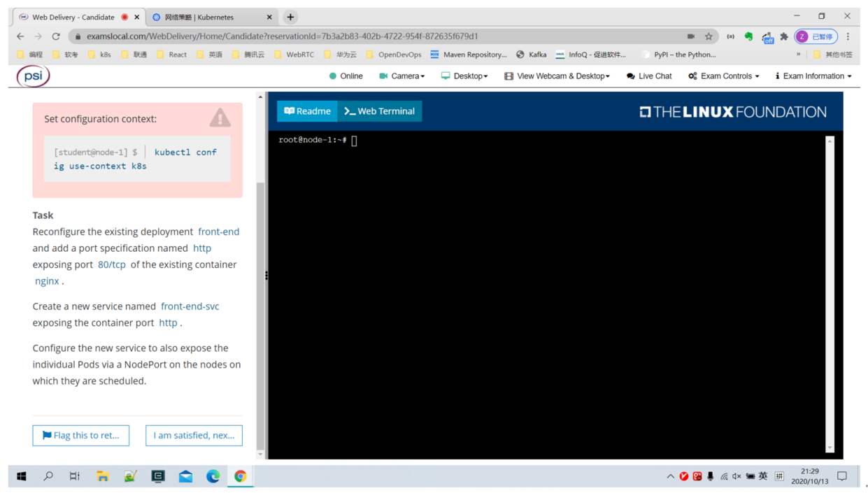Switch to the Web Terminal tab
This screenshot has width=868, height=498.
click(380, 111)
